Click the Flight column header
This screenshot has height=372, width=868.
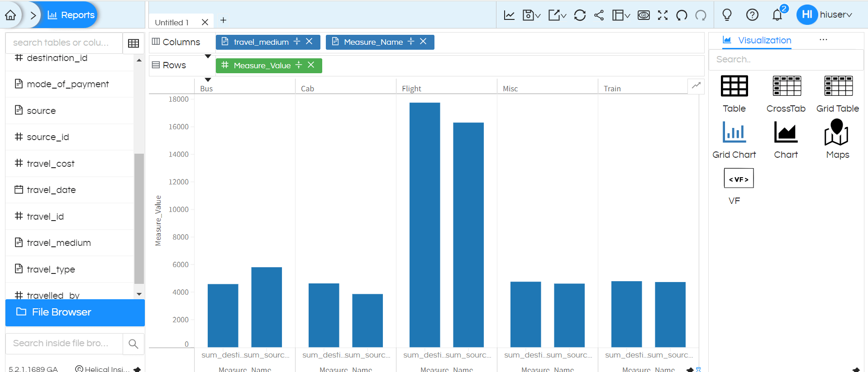pyautogui.click(x=411, y=89)
